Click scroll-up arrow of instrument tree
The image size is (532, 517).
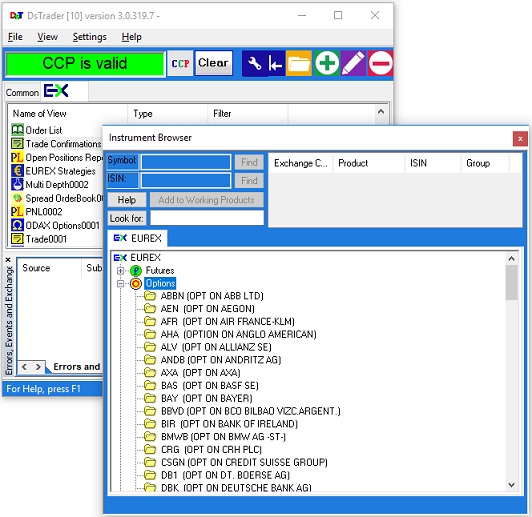pos(511,259)
